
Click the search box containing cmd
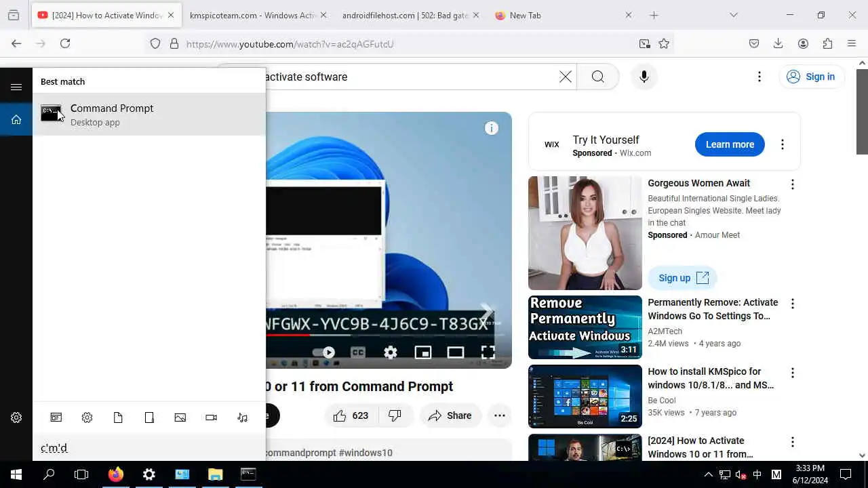(149, 447)
